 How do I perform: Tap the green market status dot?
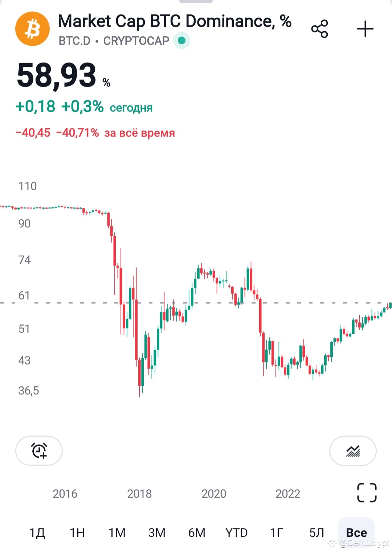pyautogui.click(x=182, y=40)
